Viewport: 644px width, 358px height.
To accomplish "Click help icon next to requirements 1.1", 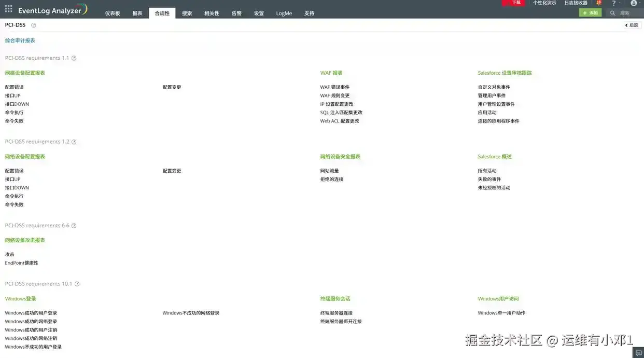I will pyautogui.click(x=74, y=58).
